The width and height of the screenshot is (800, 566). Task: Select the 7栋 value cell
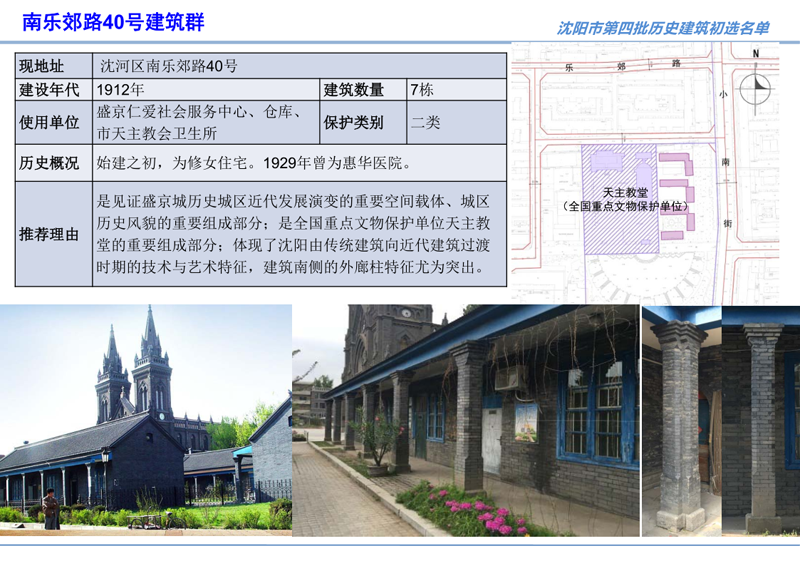(457, 90)
